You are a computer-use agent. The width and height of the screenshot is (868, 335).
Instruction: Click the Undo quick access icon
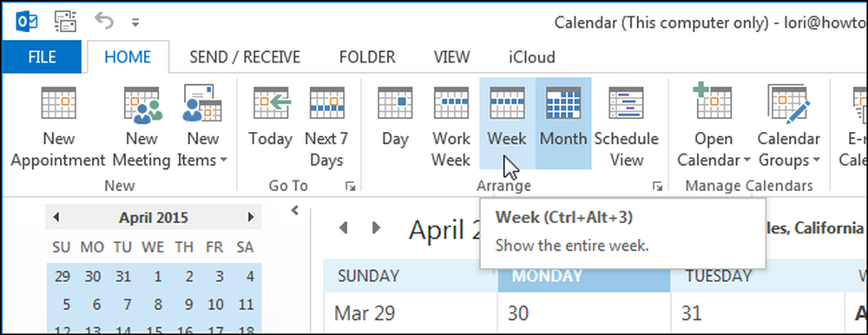104,21
